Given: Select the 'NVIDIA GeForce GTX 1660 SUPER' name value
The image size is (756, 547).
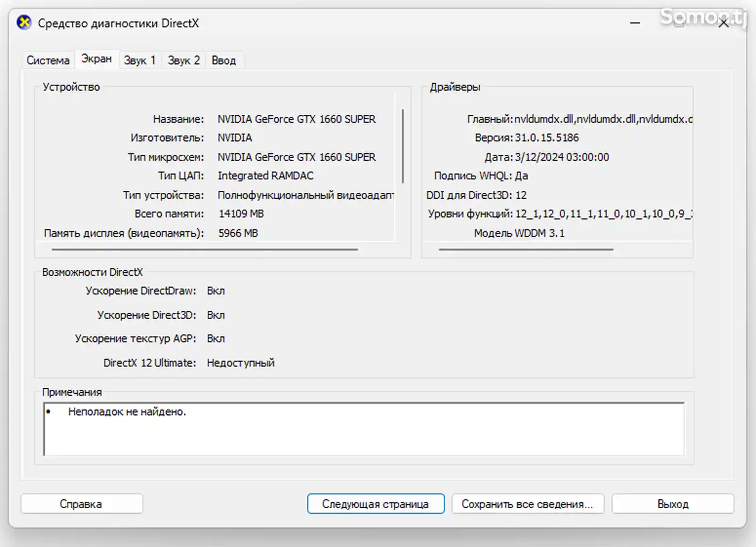Looking at the screenshot, I should tap(296, 119).
